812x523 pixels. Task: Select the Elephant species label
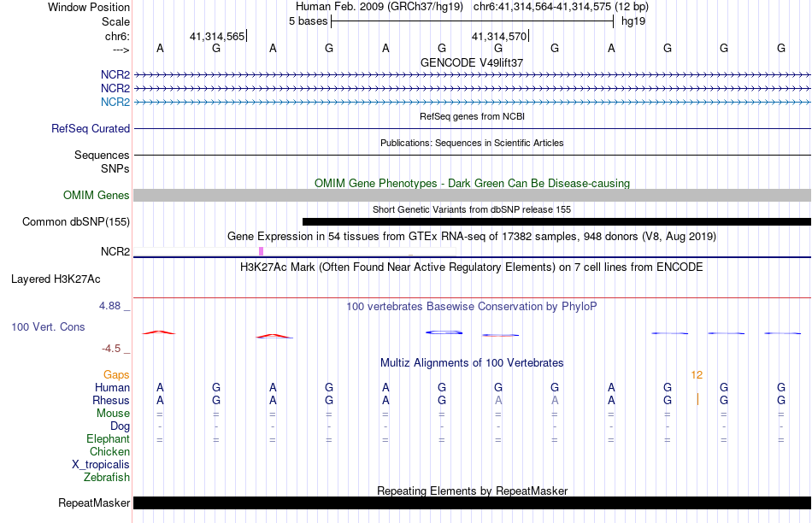coord(108,438)
